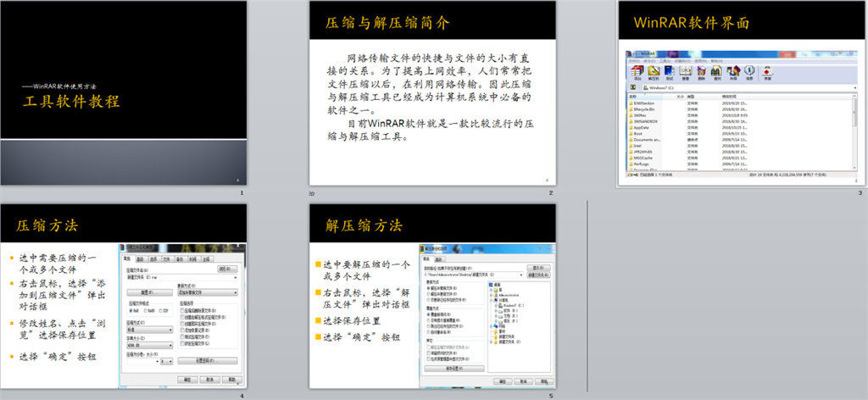Open the 文件 menu in WinRAR window
This screenshot has width=868, height=400.
[632, 60]
